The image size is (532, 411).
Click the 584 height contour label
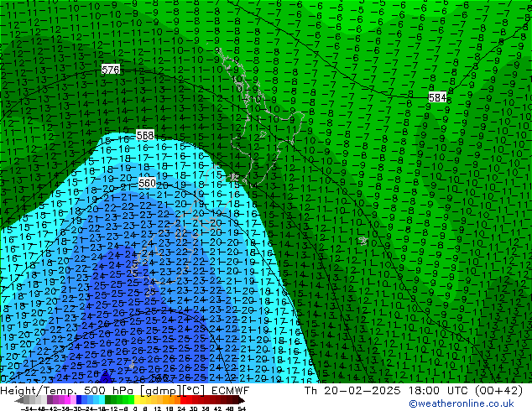pos(438,97)
